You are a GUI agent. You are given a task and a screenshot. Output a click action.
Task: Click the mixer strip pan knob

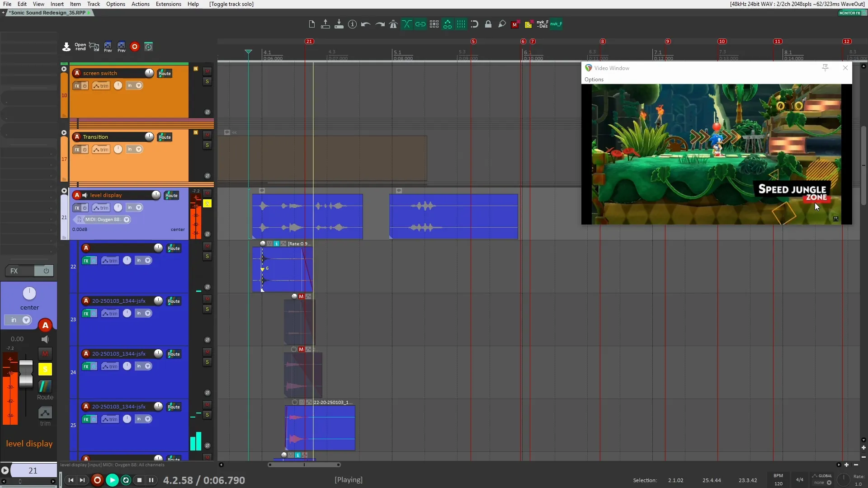[29, 294]
